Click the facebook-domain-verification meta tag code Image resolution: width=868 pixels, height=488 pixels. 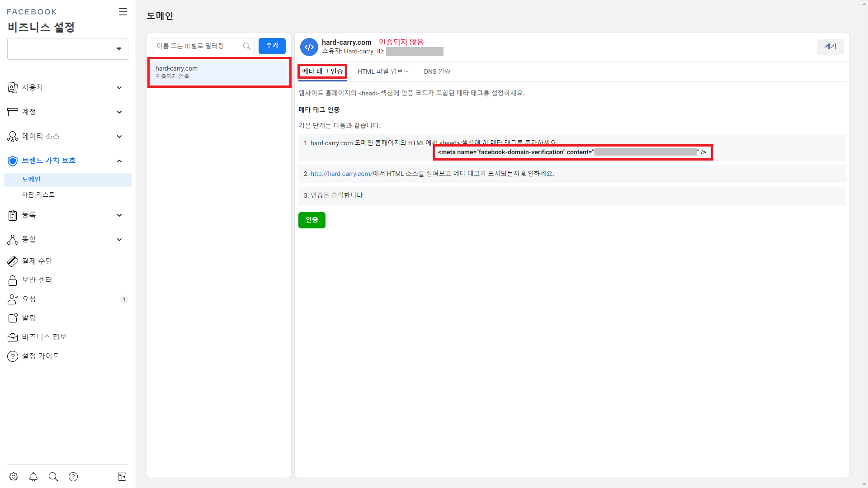[x=572, y=152]
